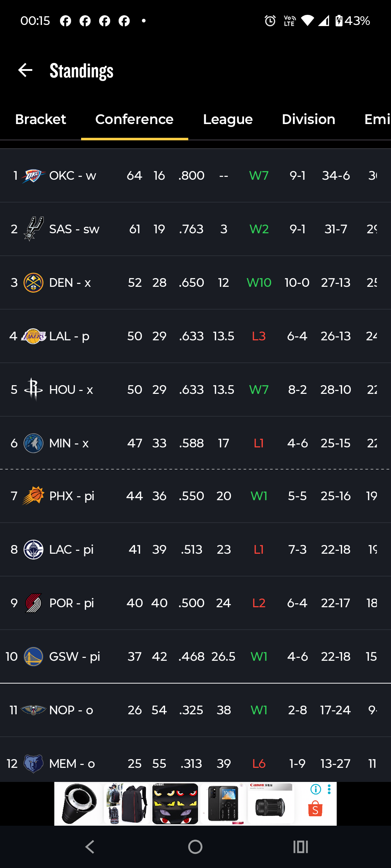Tap the San Antonio Spurs logo
Screen dimensions: 391x868
[x=33, y=229]
